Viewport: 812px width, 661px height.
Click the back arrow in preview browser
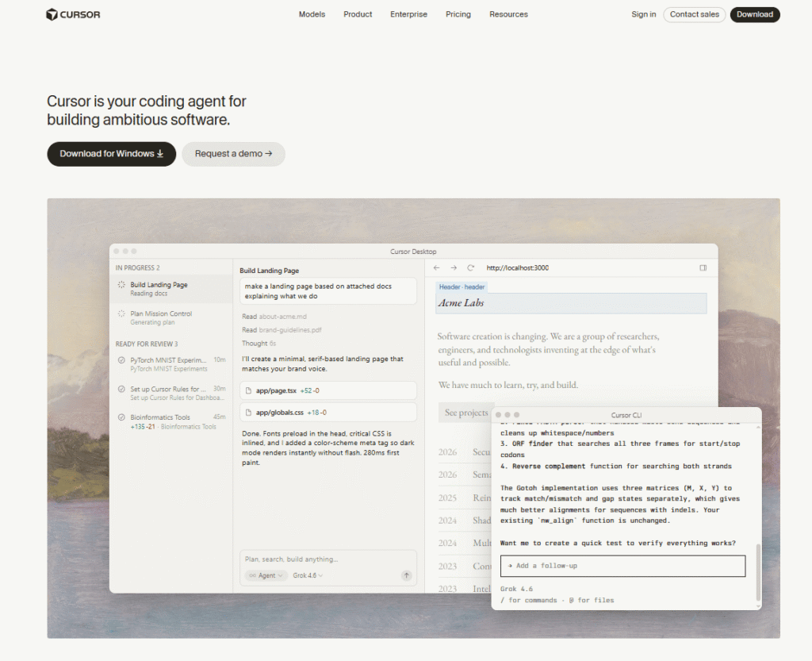(x=437, y=268)
